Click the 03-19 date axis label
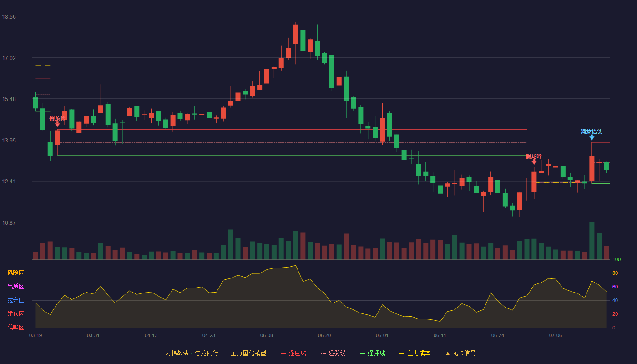Screen dimensions: 637x364 (35, 335)
